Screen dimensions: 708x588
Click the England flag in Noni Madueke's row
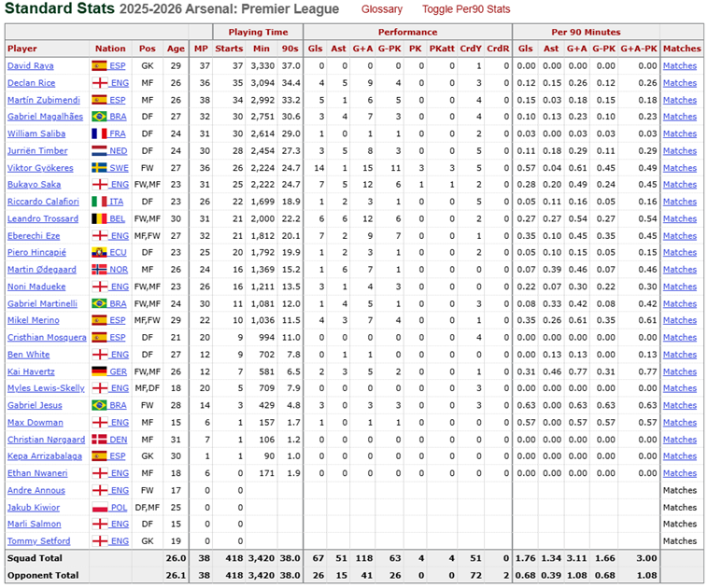(x=99, y=287)
